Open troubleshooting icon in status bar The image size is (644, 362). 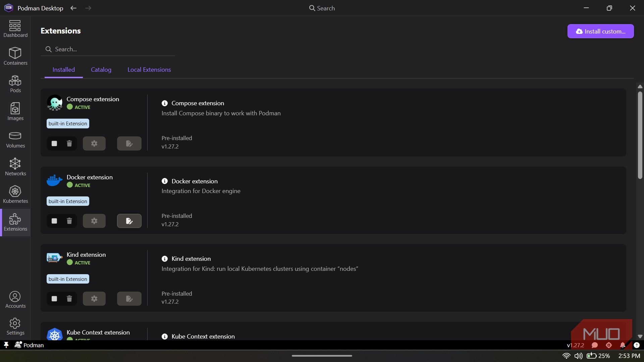coord(609,345)
